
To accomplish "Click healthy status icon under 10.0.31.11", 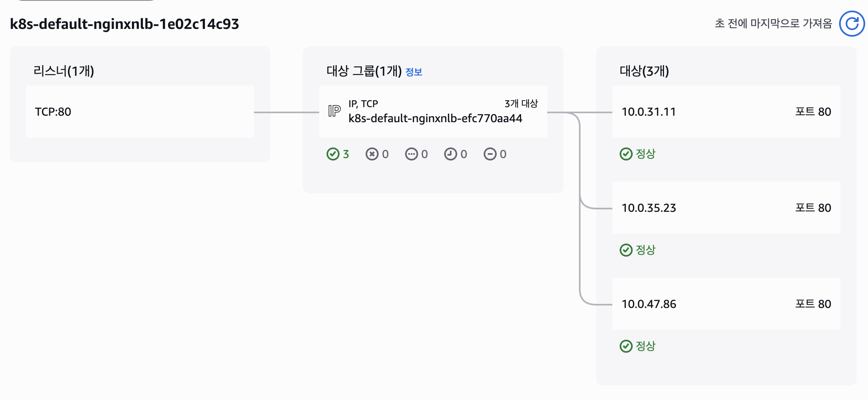I will point(626,154).
